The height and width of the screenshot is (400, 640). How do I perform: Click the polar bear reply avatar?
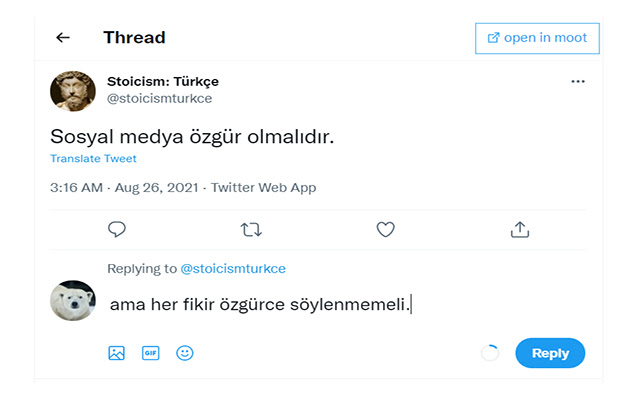[x=73, y=300]
